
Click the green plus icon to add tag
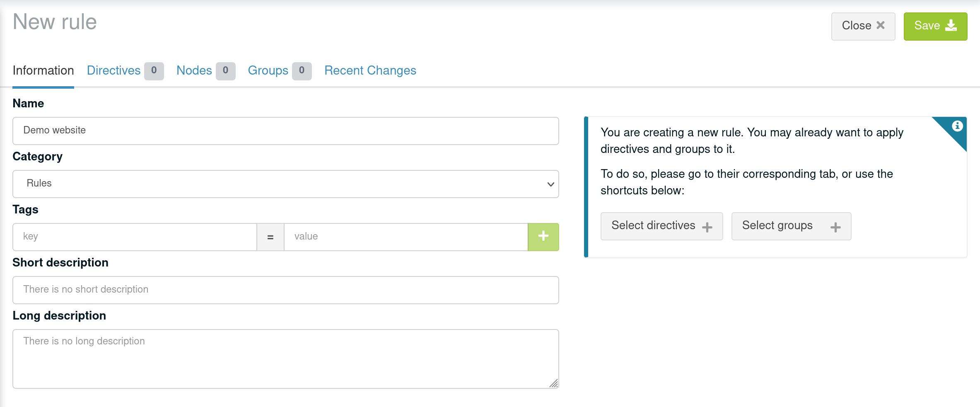coord(543,237)
